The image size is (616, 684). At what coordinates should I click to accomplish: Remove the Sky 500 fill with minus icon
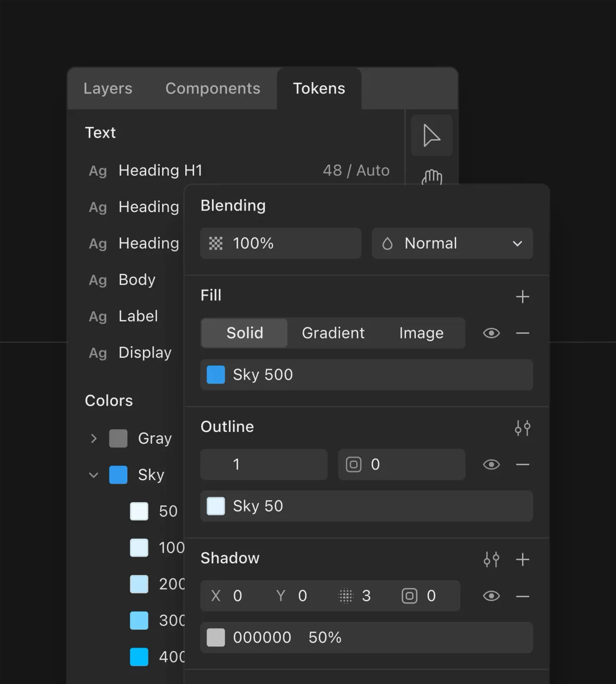coord(523,333)
